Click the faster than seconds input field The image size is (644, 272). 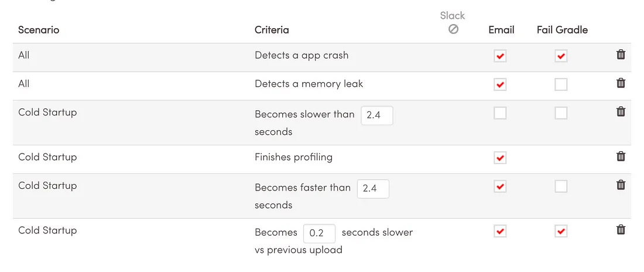373,189
